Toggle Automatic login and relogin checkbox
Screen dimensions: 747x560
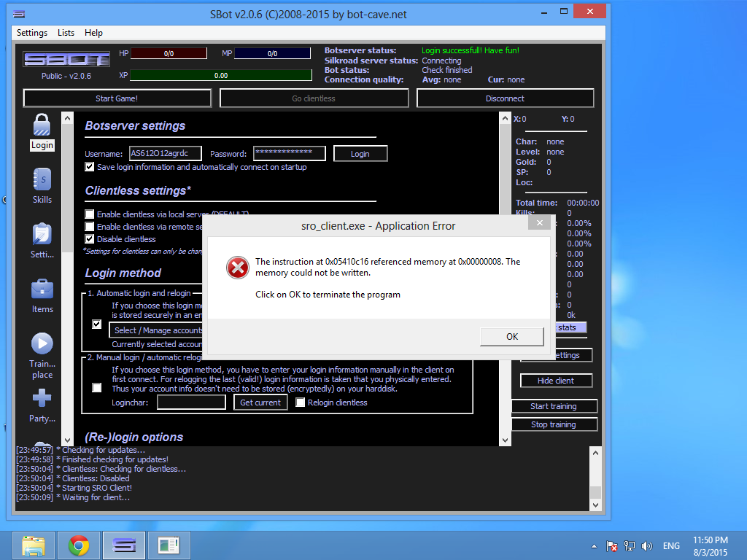pos(97,324)
